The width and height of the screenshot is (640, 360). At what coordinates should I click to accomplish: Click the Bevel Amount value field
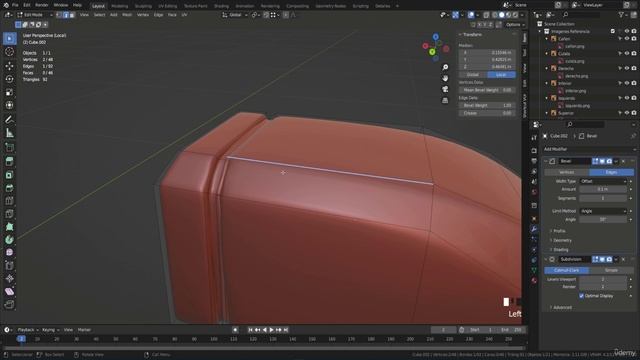point(603,189)
